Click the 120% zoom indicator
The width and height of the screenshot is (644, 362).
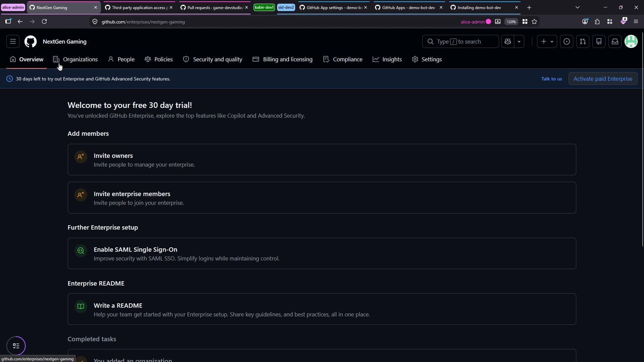click(511, 21)
